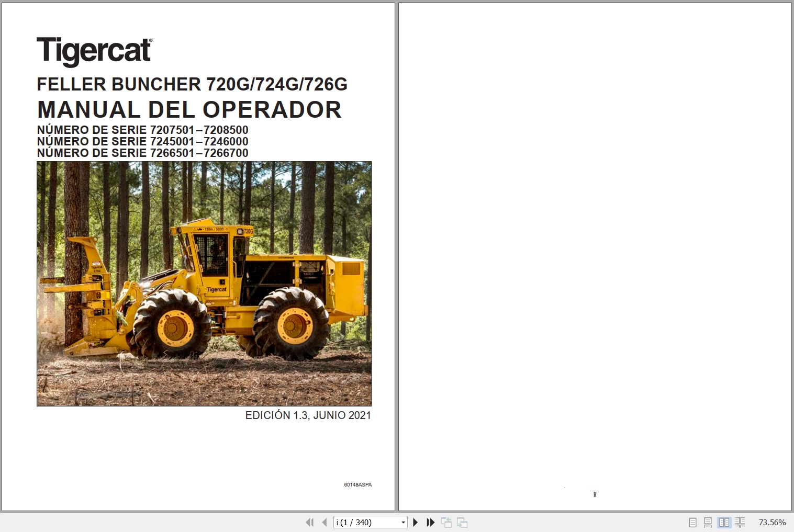The height and width of the screenshot is (532, 794).
Task: Click inside the 'i (1 / 340)' page field
Action: 361,522
